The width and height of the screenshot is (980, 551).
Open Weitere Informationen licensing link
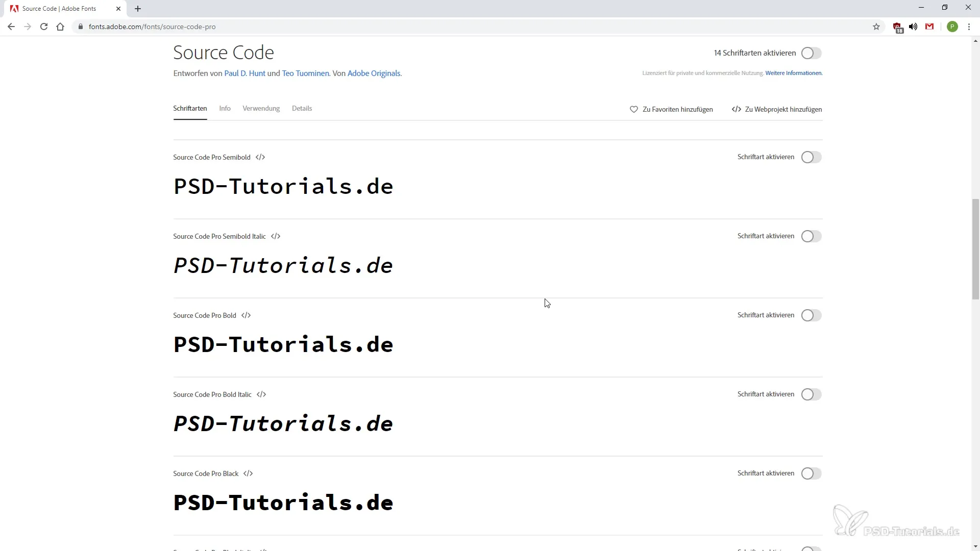tap(793, 73)
